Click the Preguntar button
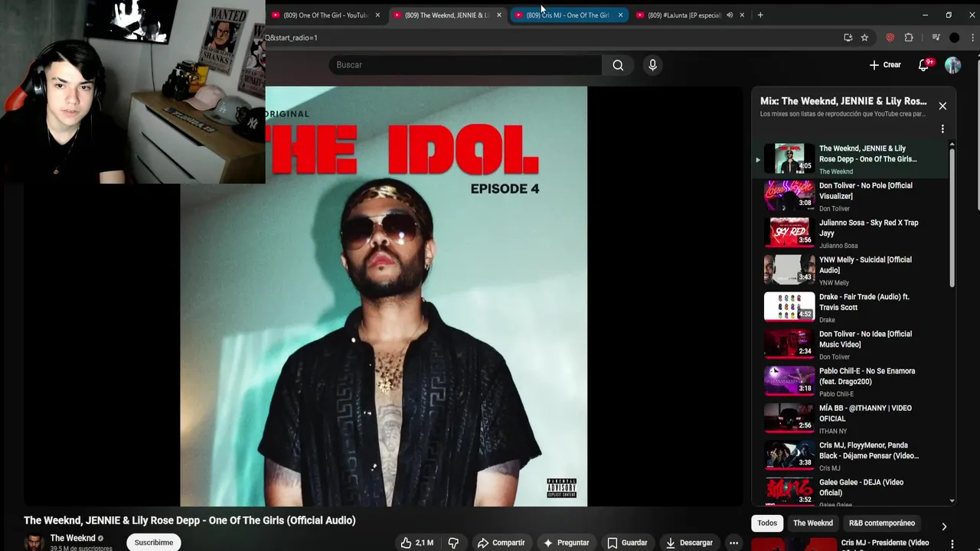This screenshot has width=980, height=551. pyautogui.click(x=566, y=543)
